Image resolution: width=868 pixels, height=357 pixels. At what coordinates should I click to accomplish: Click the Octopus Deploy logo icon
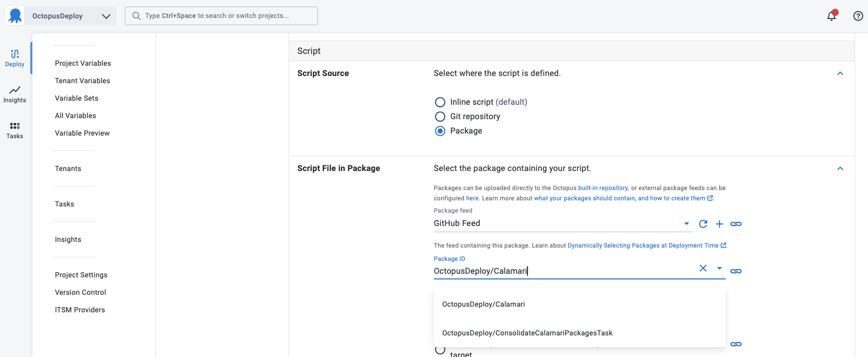click(x=15, y=16)
